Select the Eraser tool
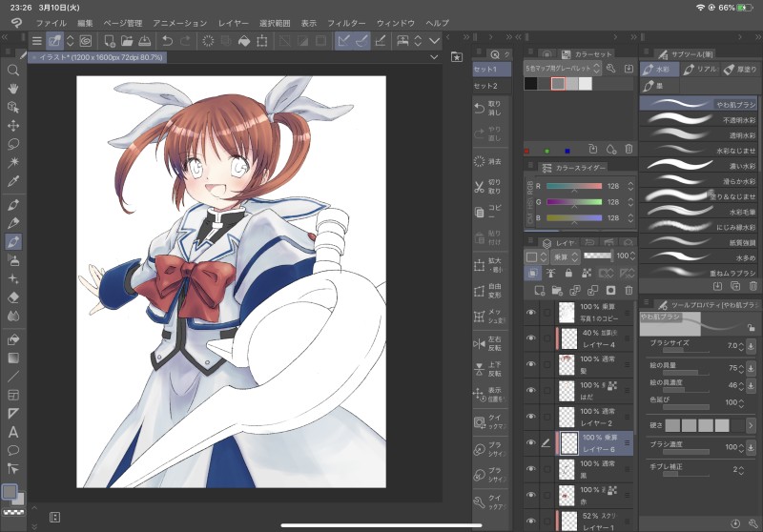The height and width of the screenshot is (532, 763). tap(13, 297)
